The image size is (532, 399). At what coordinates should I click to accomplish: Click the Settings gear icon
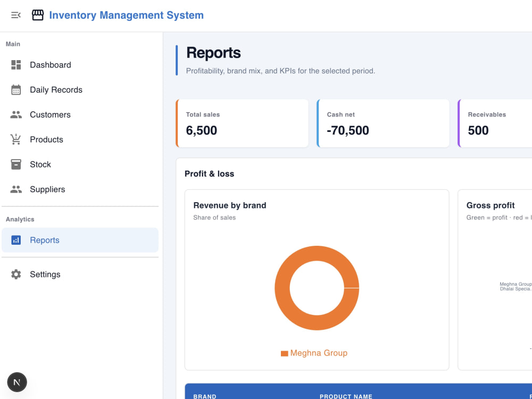pyautogui.click(x=16, y=274)
